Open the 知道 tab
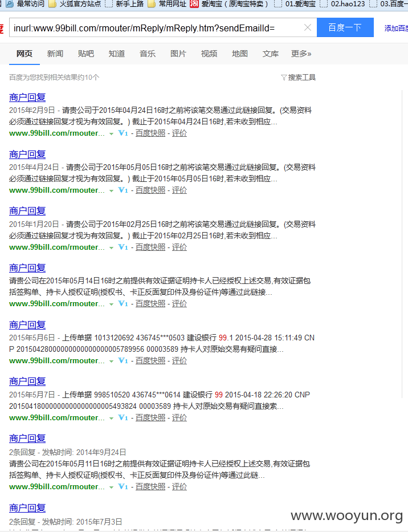 click(x=117, y=54)
